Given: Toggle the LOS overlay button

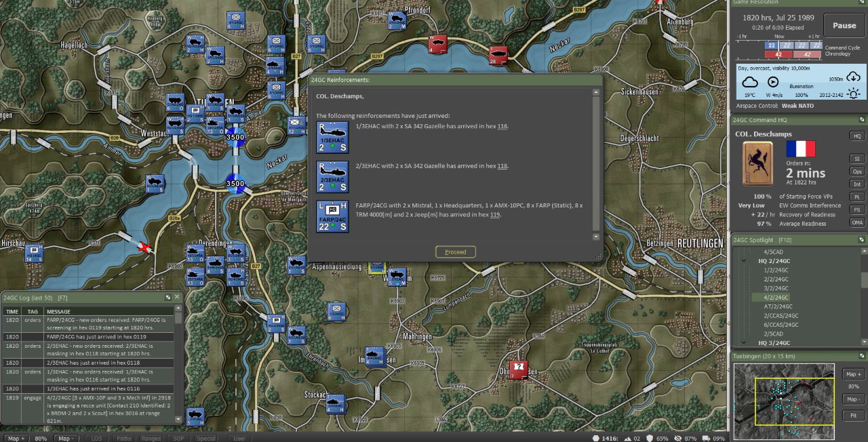Looking at the screenshot, I should tap(97, 438).
